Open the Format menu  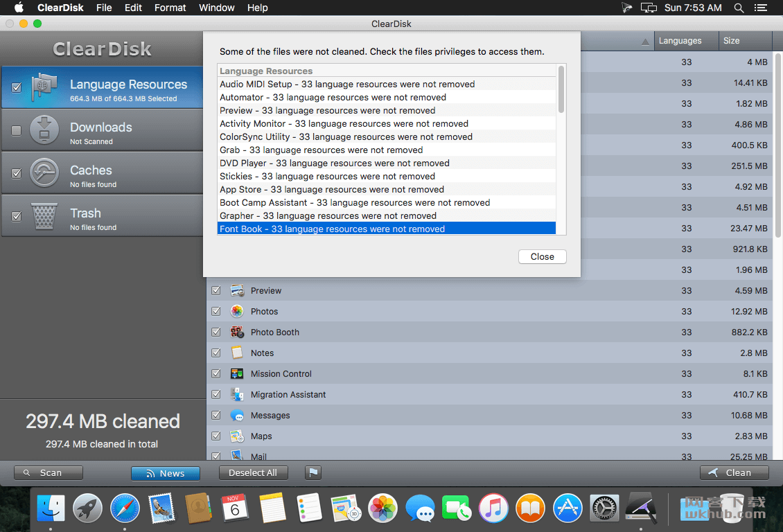[170, 8]
